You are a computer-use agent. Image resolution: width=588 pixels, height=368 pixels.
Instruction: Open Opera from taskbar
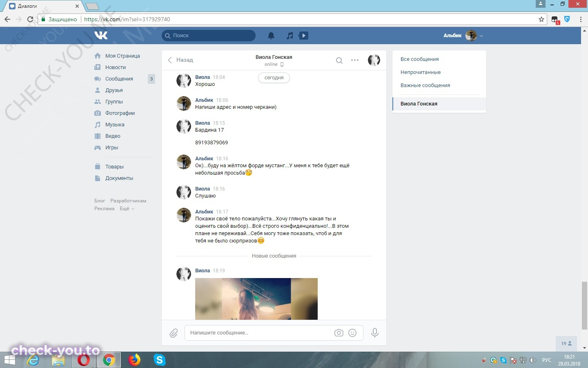(84, 360)
